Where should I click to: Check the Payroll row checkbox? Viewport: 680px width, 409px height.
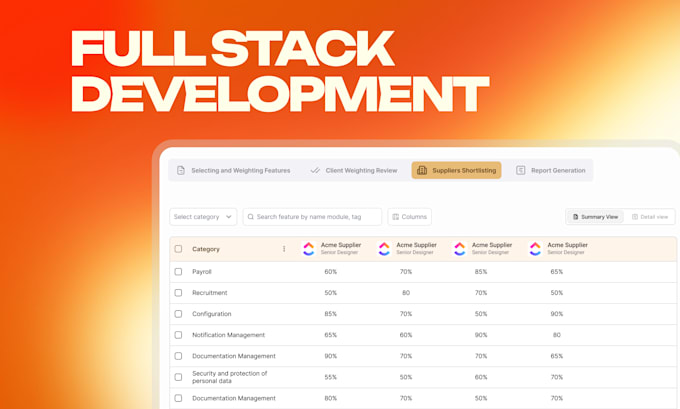click(x=178, y=272)
